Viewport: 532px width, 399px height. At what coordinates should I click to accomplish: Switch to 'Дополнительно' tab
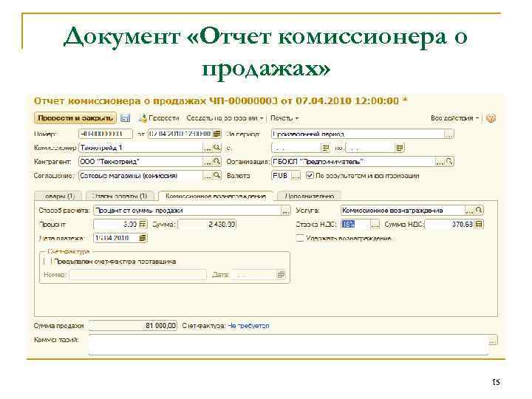(x=309, y=196)
